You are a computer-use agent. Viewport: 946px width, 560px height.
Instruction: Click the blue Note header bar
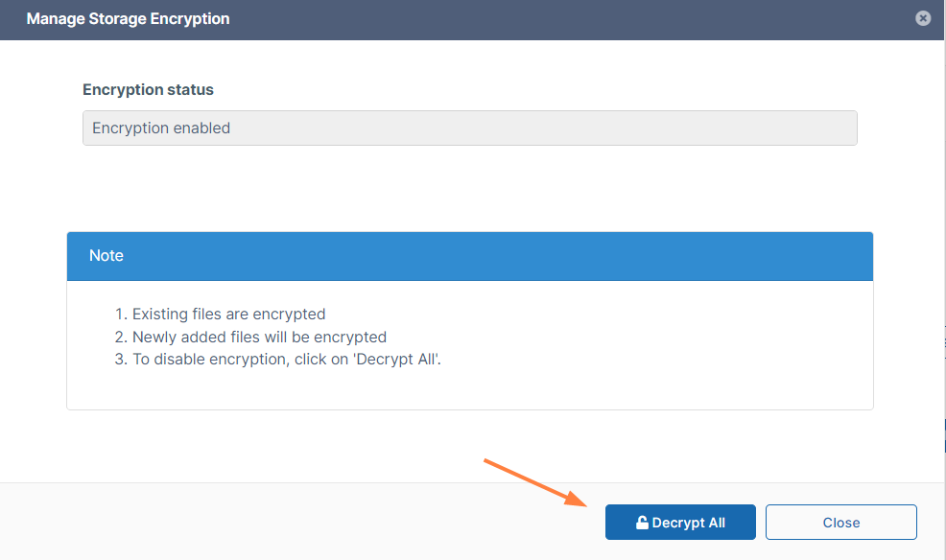click(x=469, y=256)
